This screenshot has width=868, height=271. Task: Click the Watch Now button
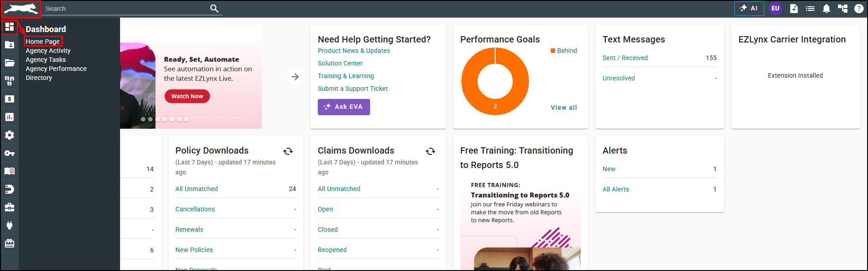[187, 96]
